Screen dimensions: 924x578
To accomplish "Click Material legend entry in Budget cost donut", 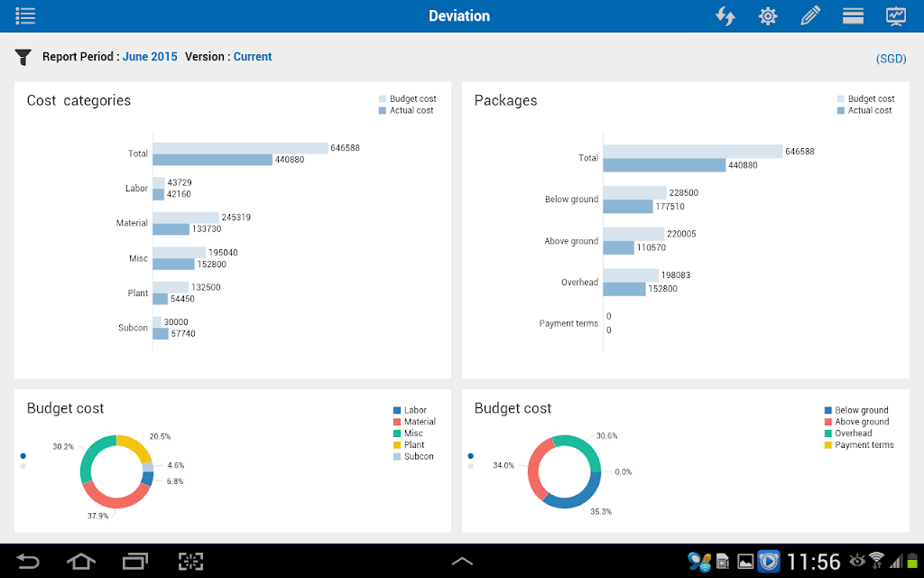I will click(x=414, y=422).
